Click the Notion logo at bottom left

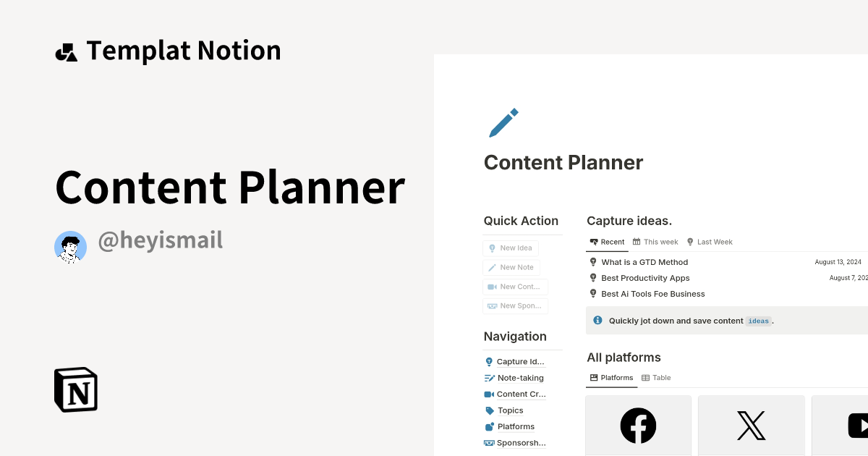click(75, 389)
